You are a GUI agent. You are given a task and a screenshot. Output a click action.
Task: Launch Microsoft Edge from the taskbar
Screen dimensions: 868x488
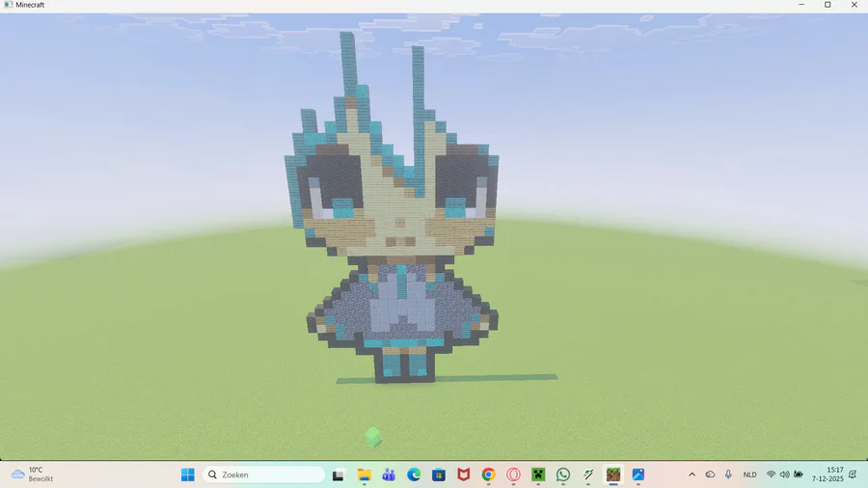[414, 474]
